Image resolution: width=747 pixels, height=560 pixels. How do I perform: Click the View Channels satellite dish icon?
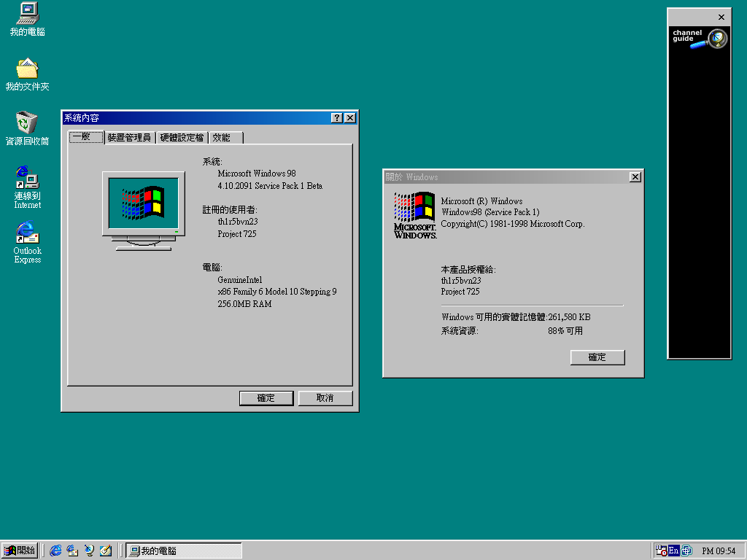click(x=89, y=551)
